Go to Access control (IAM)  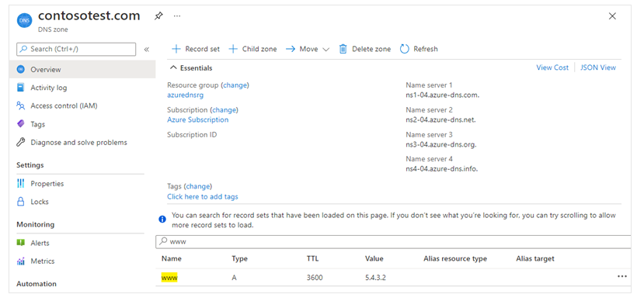pyautogui.click(x=64, y=106)
